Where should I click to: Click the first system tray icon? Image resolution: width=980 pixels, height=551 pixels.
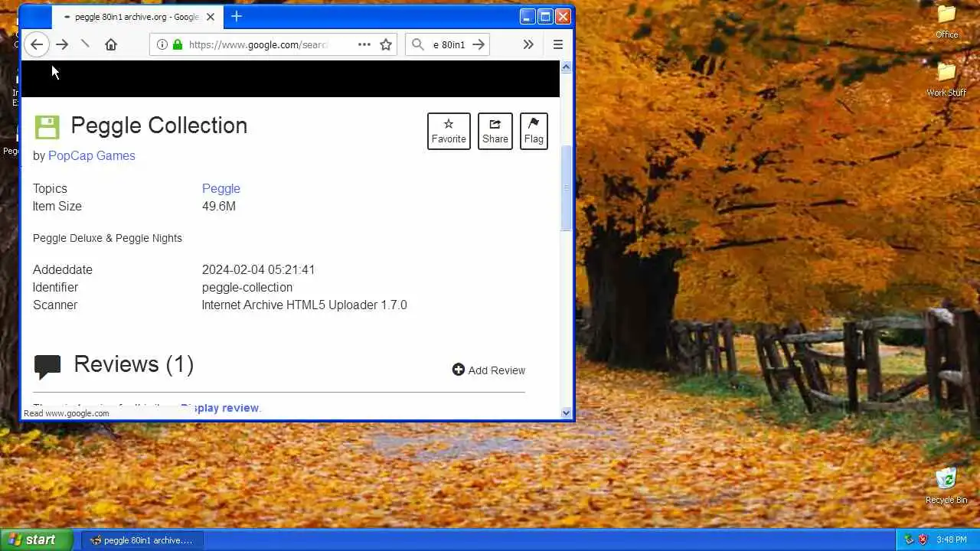pyautogui.click(x=909, y=540)
